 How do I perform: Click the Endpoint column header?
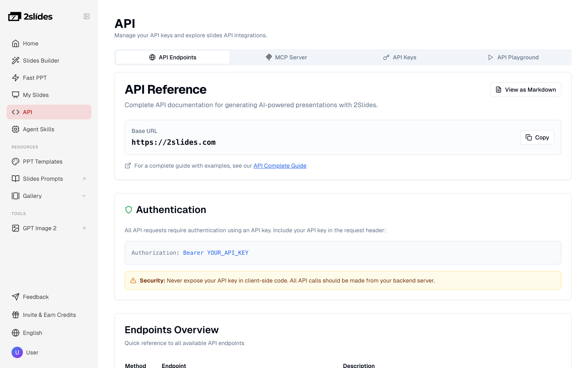pyautogui.click(x=174, y=365)
